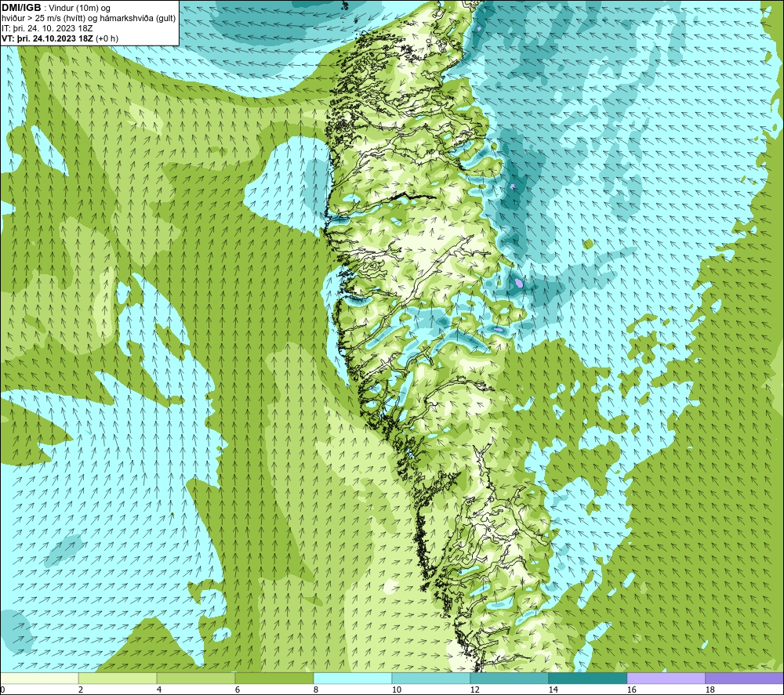The image size is (784, 695).
Task: Click the pale cream 0–2 m/s legend swatch
Action: 40,679
